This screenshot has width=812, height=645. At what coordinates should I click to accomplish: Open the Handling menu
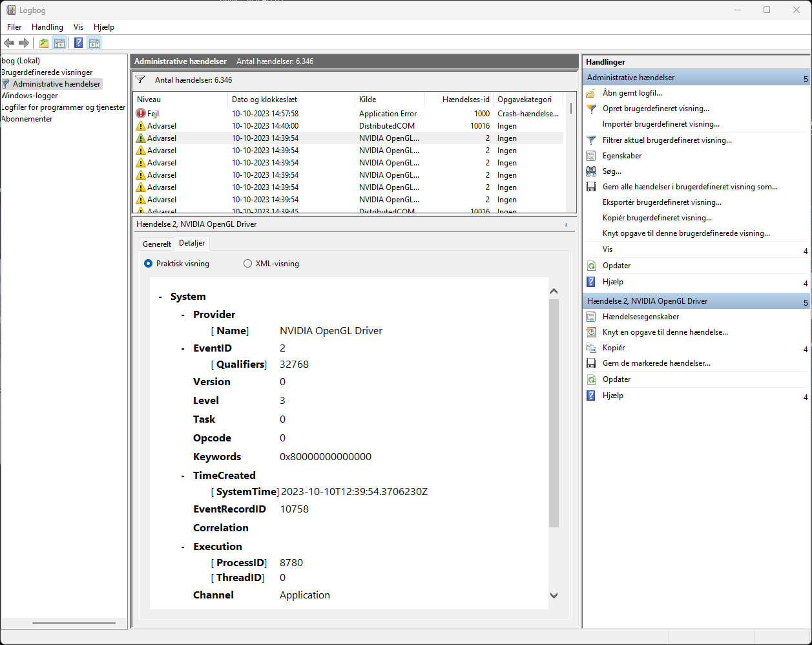(x=47, y=27)
